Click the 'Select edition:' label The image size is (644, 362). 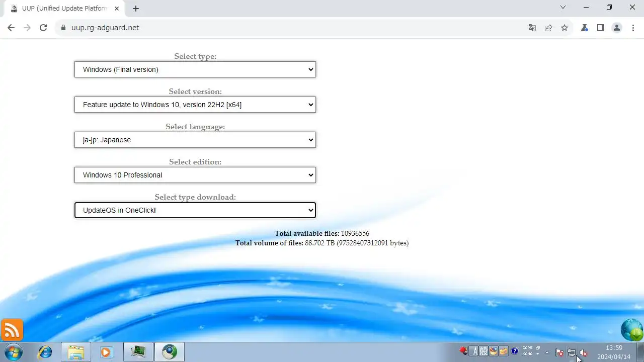pos(195,162)
